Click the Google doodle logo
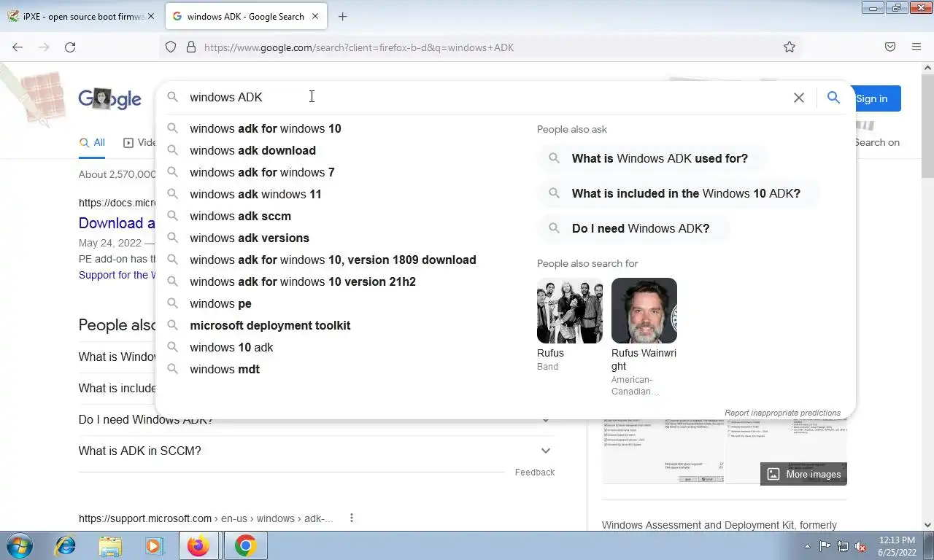 109,98
